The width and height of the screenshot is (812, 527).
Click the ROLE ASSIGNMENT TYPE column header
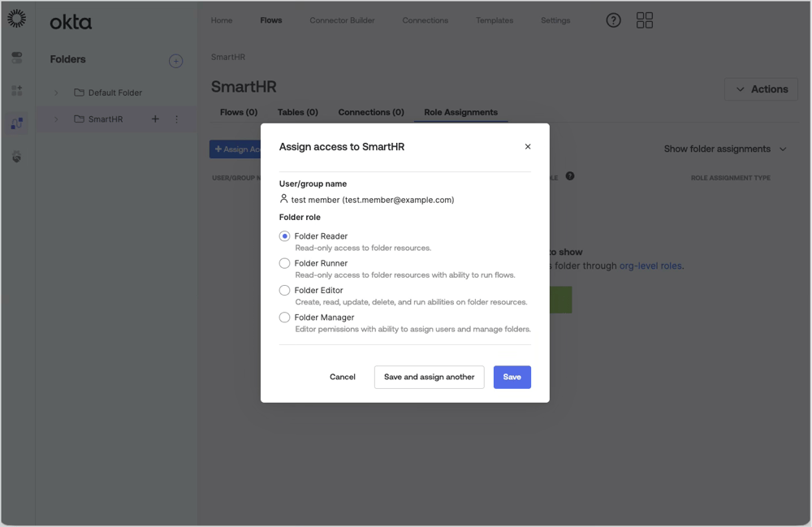pyautogui.click(x=730, y=178)
